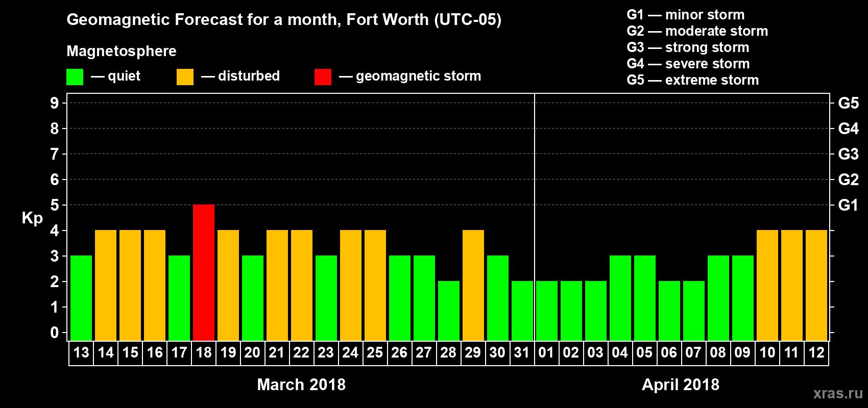Click the '— geomagnetic storm' legend label

click(x=410, y=76)
